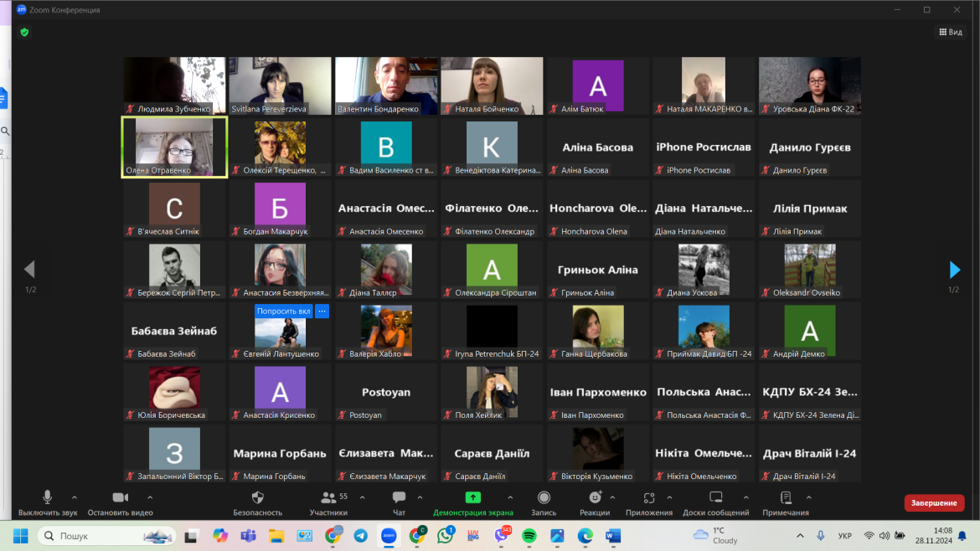Viewport: 980px width, 551px height.
Task: Click the red Завершение end button
Action: pos(934,503)
